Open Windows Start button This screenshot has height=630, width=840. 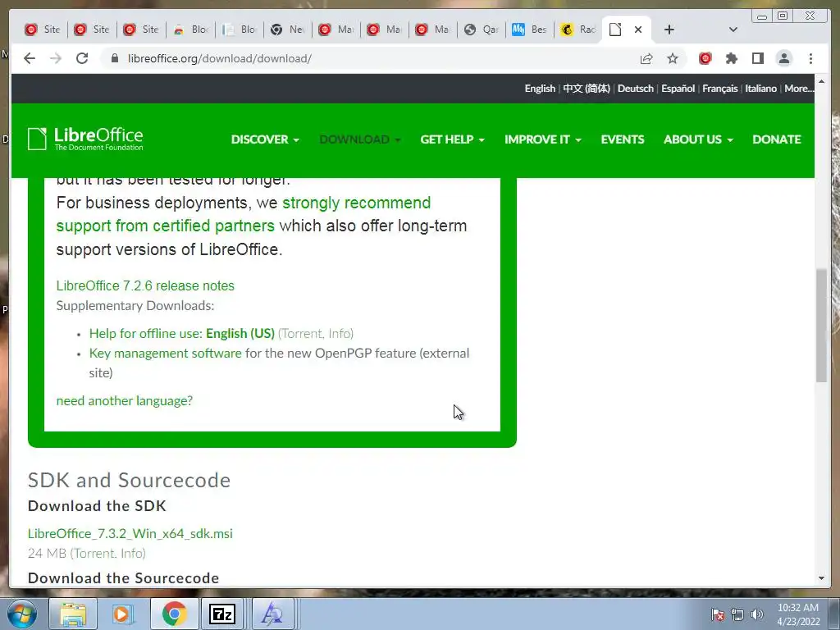pyautogui.click(x=22, y=614)
